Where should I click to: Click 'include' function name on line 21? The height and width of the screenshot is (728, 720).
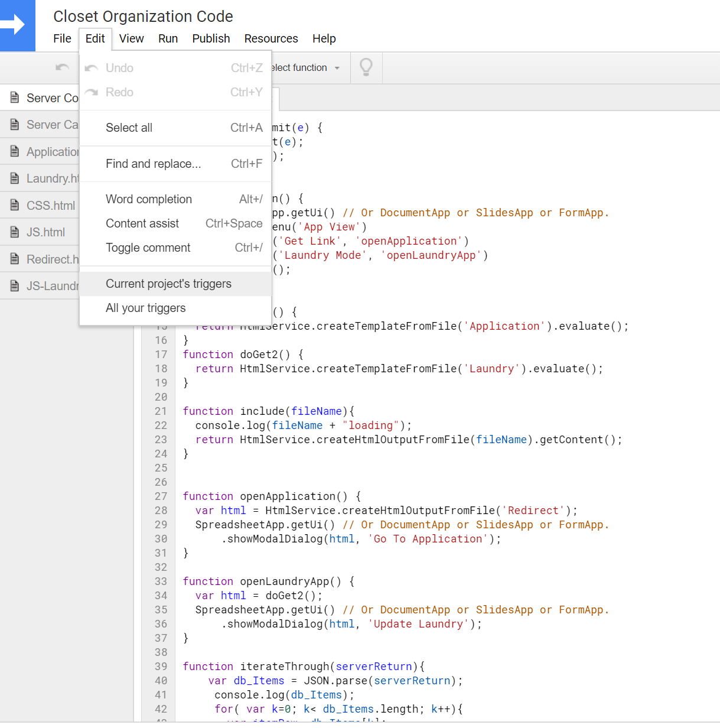[262, 411]
